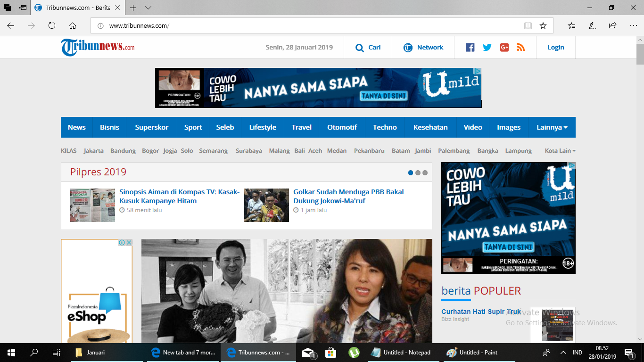Open the Pilpres 2019 heading
Image resolution: width=644 pixels, height=362 pixels.
click(x=98, y=172)
